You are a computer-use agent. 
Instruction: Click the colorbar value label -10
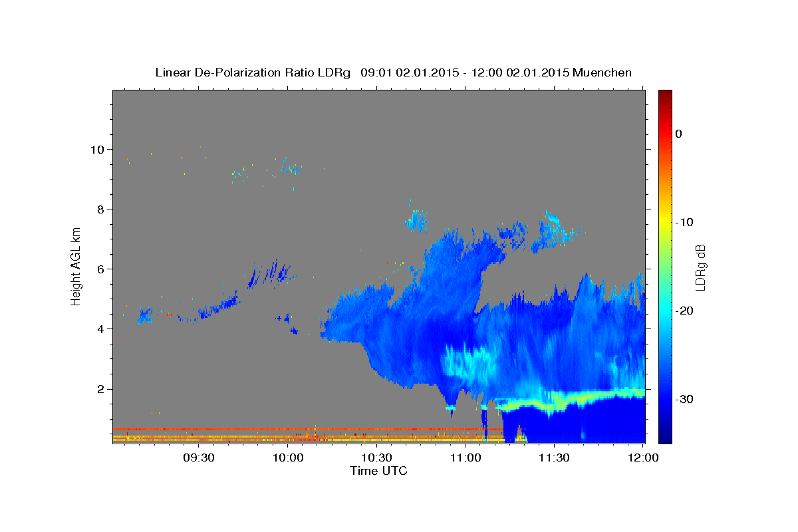click(x=684, y=222)
